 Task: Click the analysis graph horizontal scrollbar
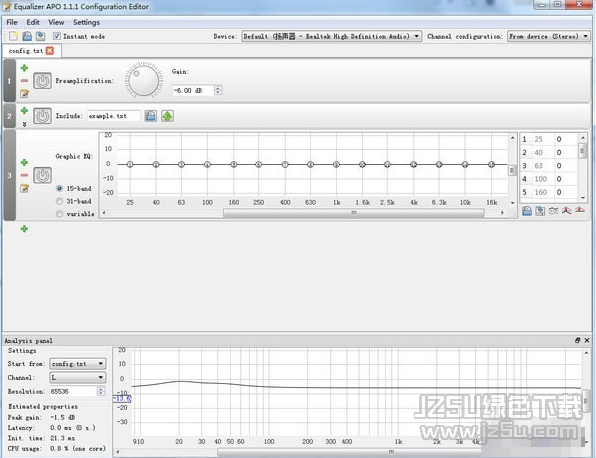point(350,452)
